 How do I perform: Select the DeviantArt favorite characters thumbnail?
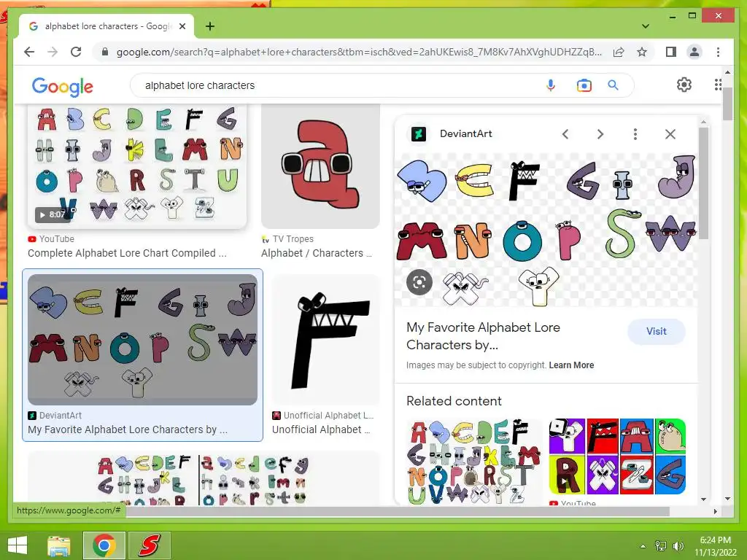click(x=142, y=339)
